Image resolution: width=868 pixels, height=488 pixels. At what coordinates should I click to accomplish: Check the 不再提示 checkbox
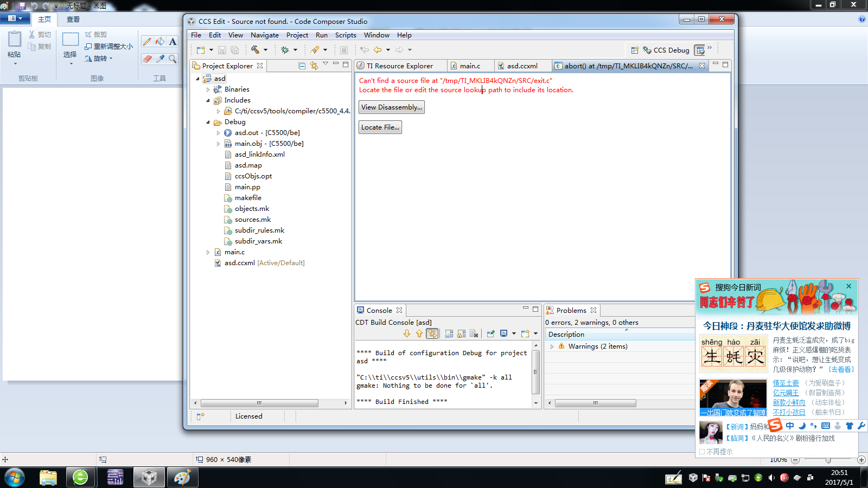(x=702, y=452)
